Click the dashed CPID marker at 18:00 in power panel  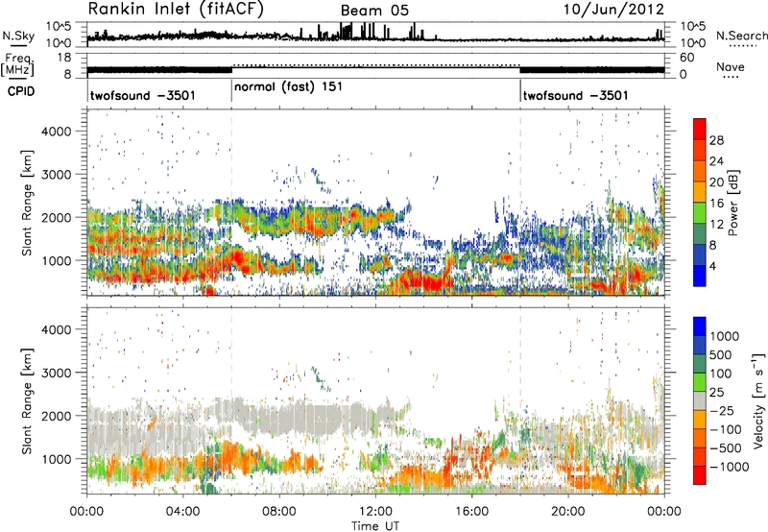[x=520, y=203]
